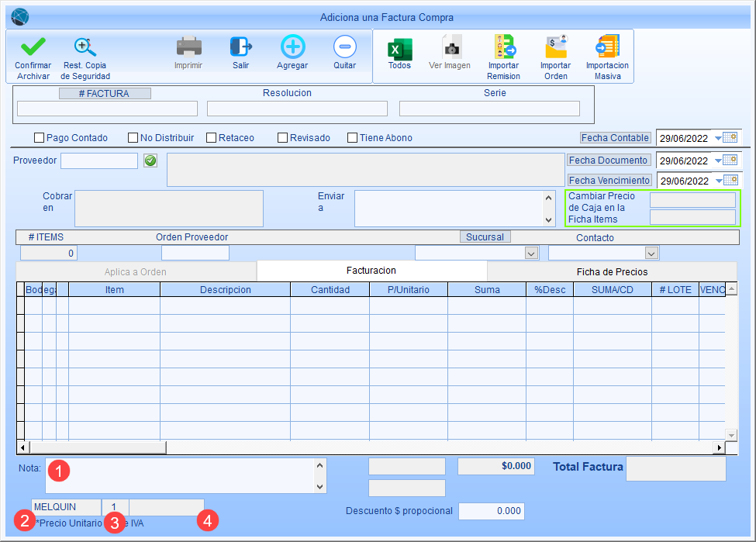Screen dimensions: 756x542
Task: Click the Imprimir printer icon
Action: (188, 47)
